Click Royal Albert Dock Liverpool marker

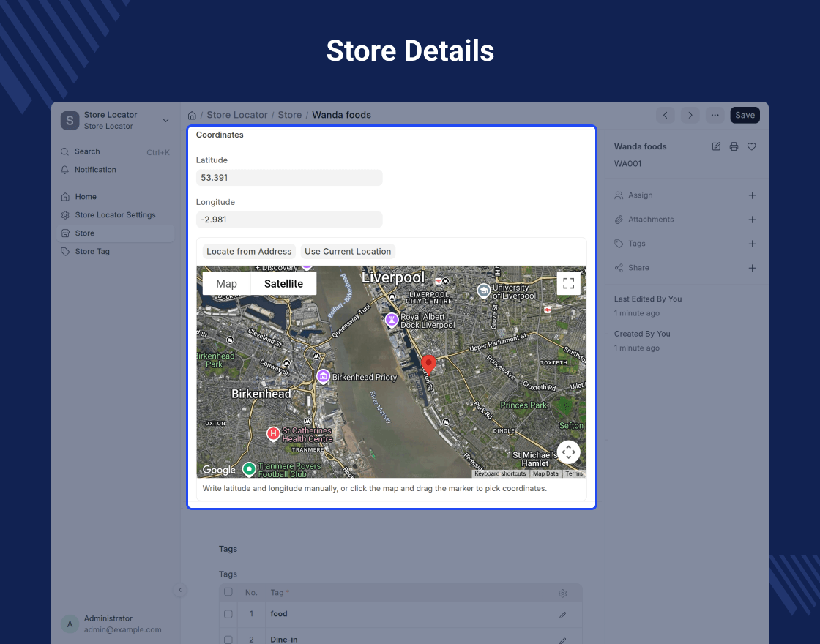(391, 320)
